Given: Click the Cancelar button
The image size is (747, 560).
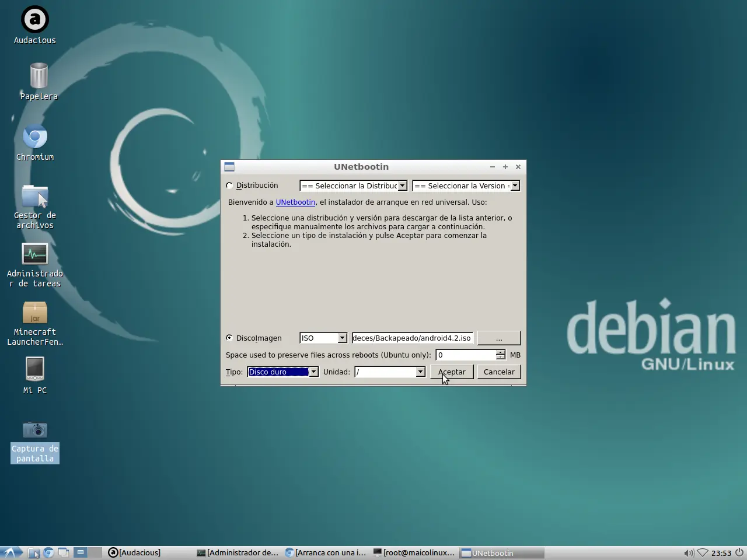Looking at the screenshot, I should click(x=499, y=372).
